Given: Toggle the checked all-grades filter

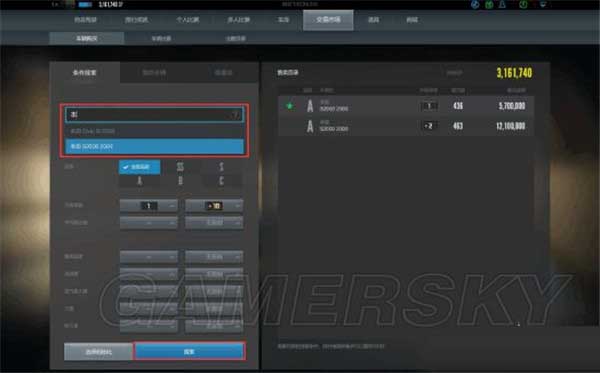Looking at the screenshot, I should click(140, 167).
